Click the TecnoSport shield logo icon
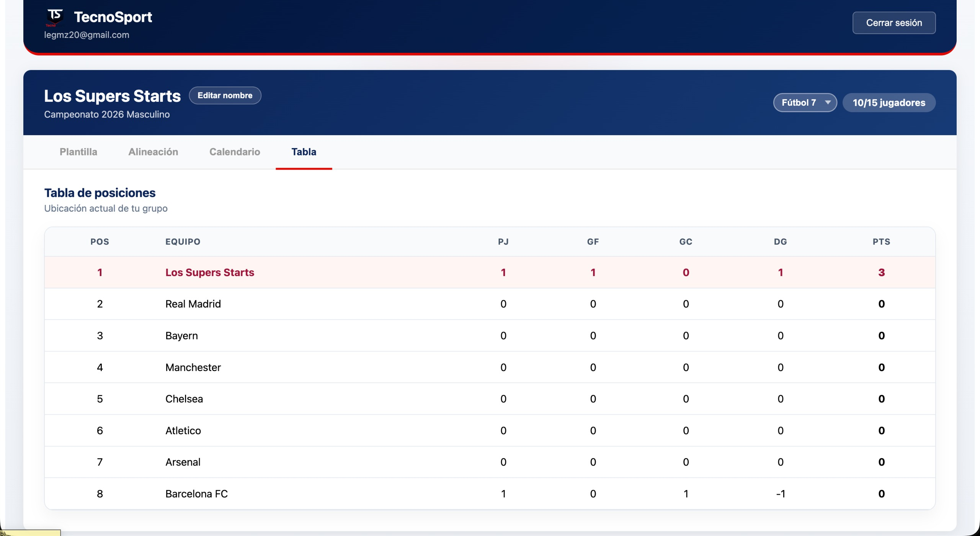 [x=54, y=17]
